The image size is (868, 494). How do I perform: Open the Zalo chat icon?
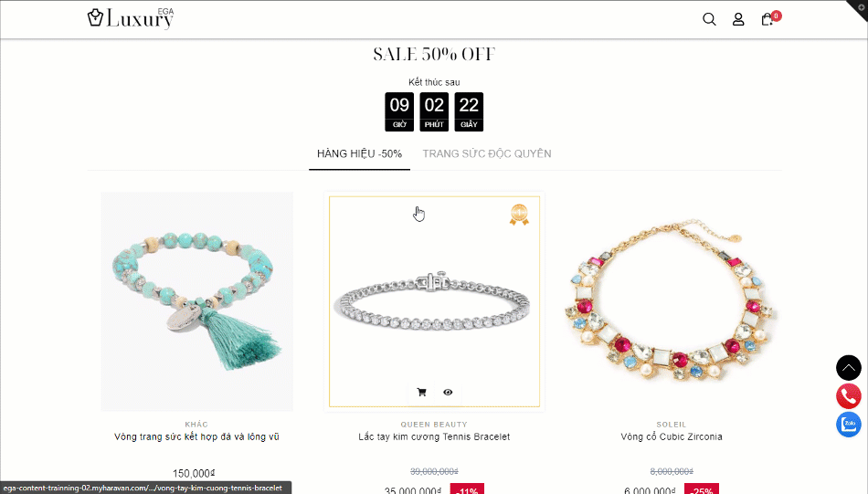click(849, 425)
